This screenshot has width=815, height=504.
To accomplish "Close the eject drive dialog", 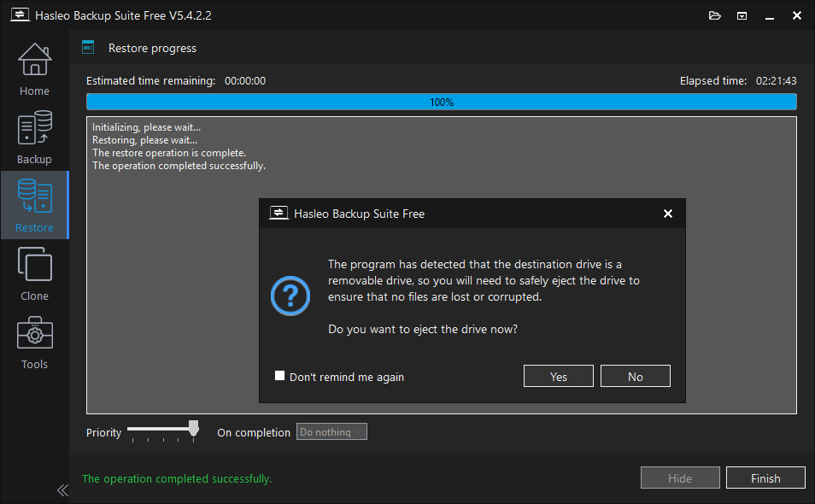I will tap(668, 214).
